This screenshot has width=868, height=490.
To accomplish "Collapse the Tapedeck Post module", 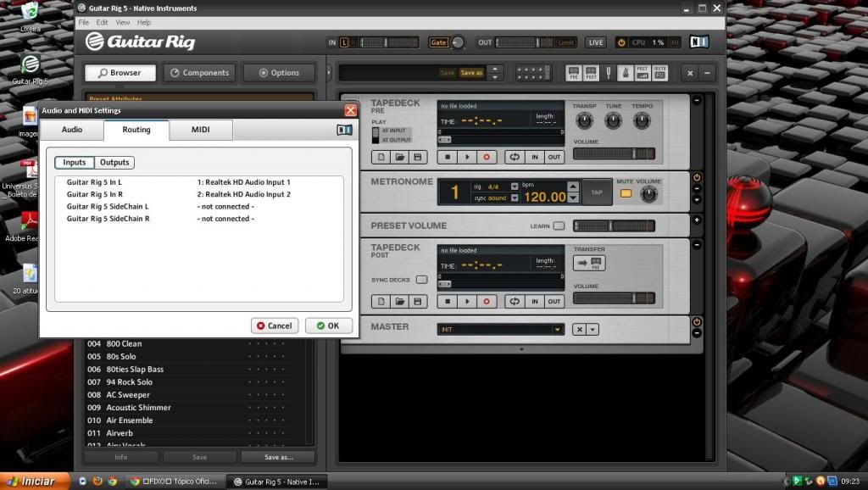I will [697, 245].
